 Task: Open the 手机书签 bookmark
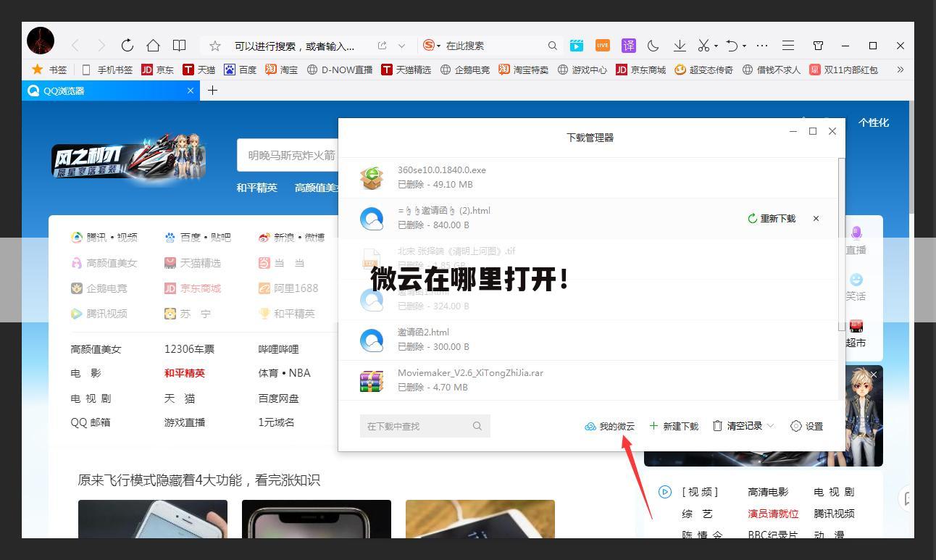point(107,70)
